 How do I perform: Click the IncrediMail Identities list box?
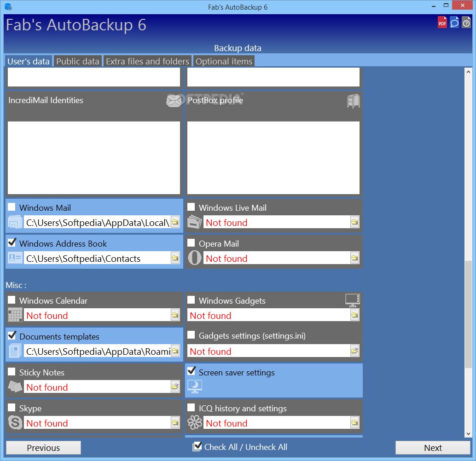pos(94,157)
